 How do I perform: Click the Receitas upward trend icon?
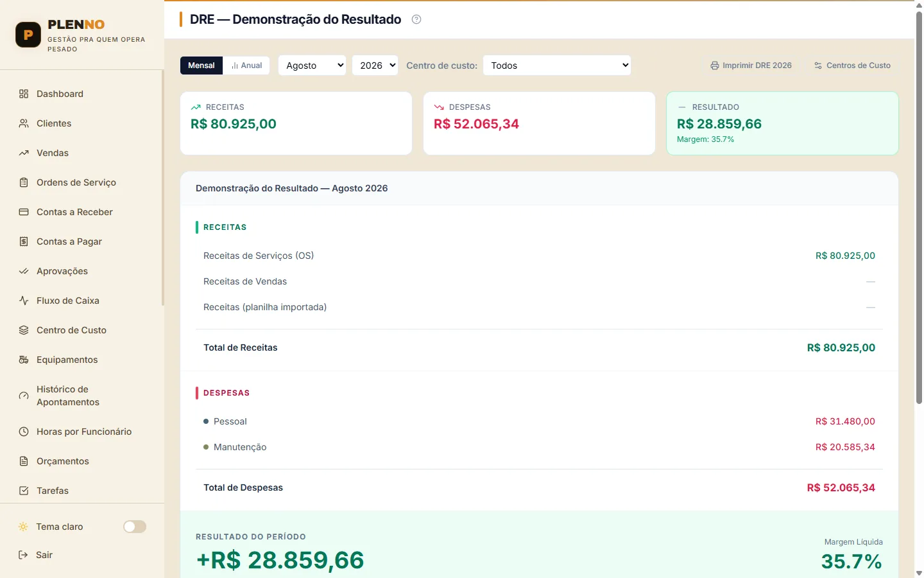(196, 107)
